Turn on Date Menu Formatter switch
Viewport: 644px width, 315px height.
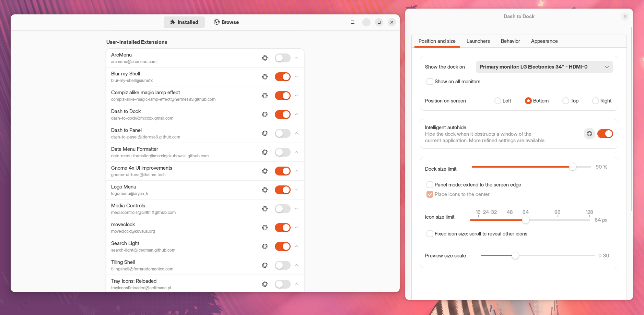[x=283, y=152]
